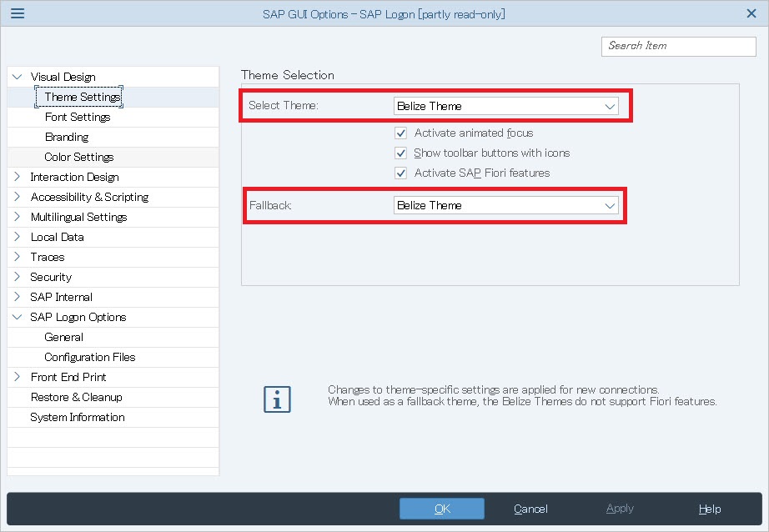The image size is (769, 532).
Task: Select the Accessibility & Scripting label
Action: tap(90, 197)
